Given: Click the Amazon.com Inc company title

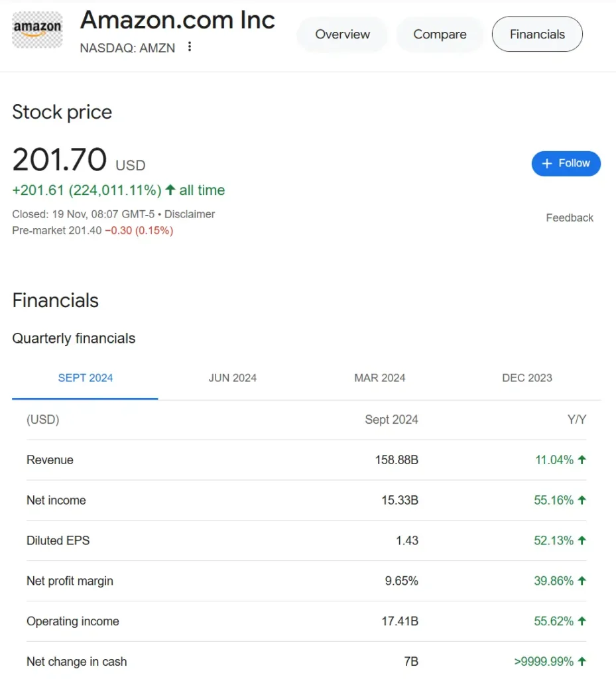Looking at the screenshot, I should tap(178, 20).
